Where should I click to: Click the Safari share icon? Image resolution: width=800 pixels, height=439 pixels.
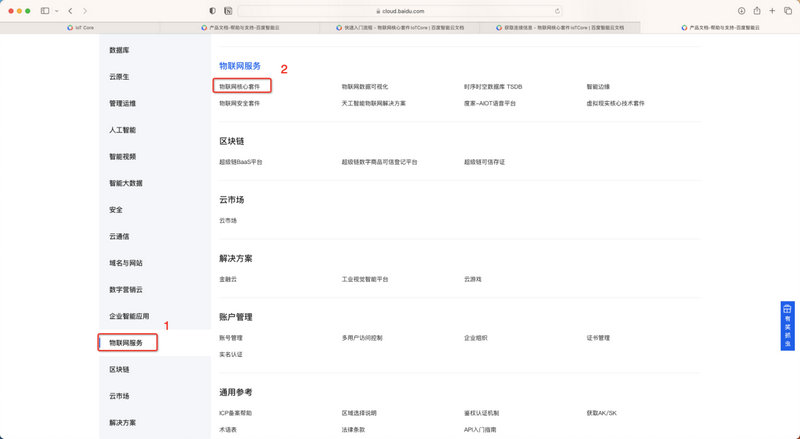coord(757,11)
